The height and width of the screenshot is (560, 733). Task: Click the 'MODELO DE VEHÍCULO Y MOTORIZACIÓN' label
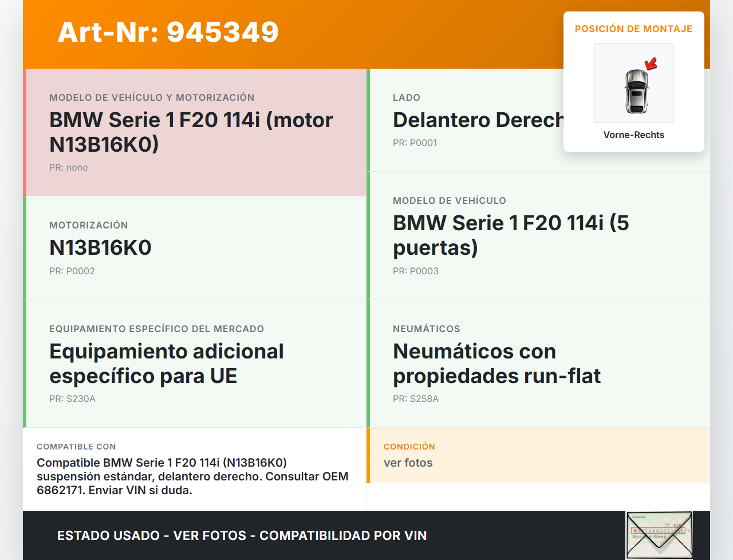point(152,97)
